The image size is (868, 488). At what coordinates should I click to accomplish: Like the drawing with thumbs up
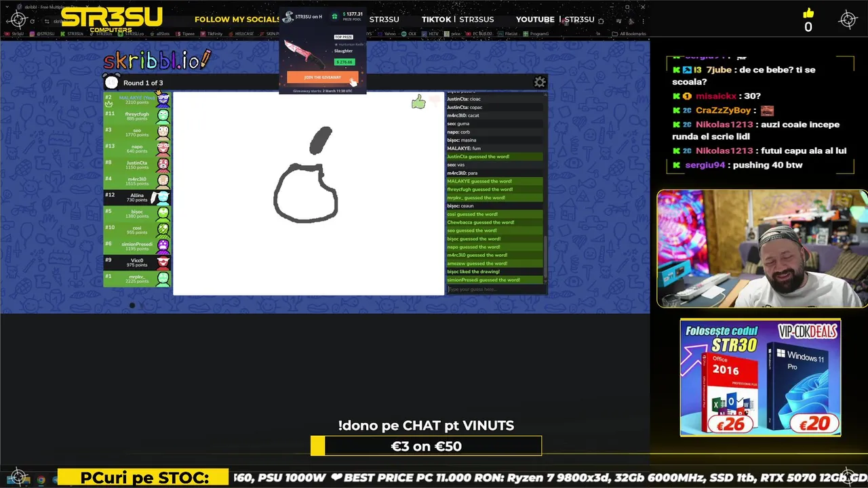point(418,102)
